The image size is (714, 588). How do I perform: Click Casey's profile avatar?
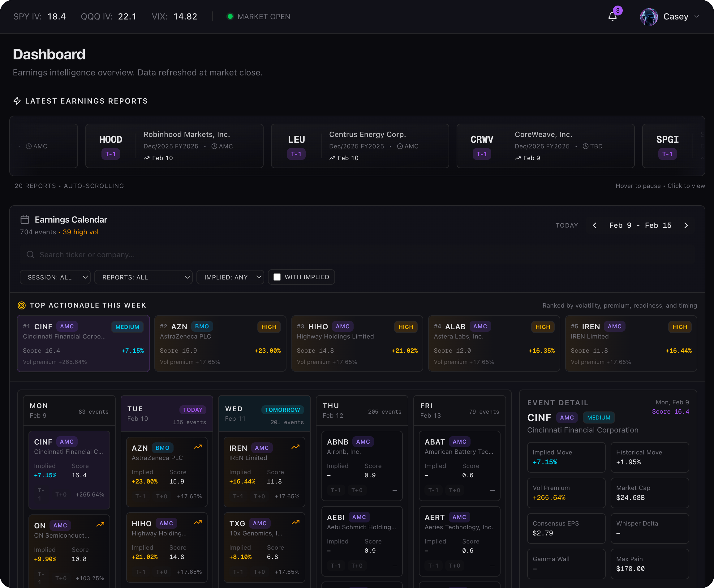point(648,17)
